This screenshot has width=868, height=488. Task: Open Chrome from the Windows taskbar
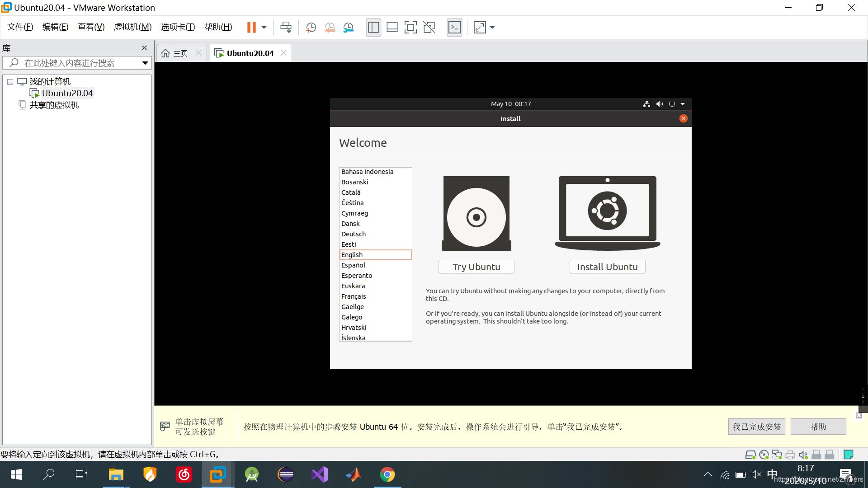point(387,474)
